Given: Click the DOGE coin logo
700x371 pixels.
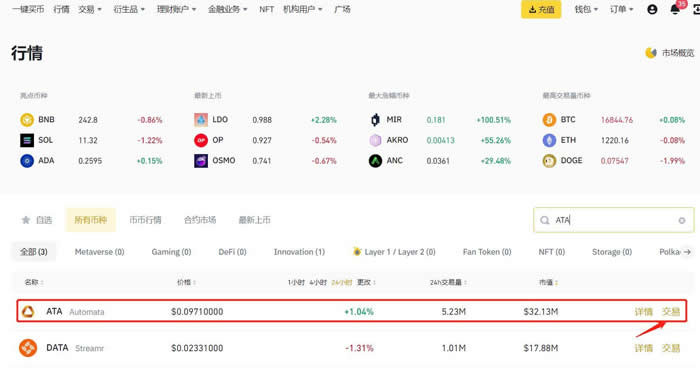Looking at the screenshot, I should point(549,161).
